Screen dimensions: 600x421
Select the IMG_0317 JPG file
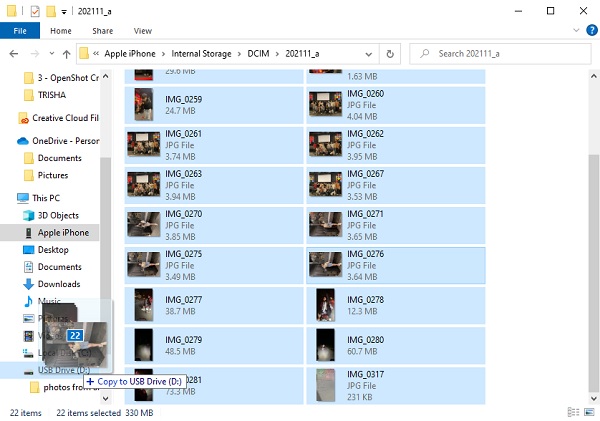point(396,386)
